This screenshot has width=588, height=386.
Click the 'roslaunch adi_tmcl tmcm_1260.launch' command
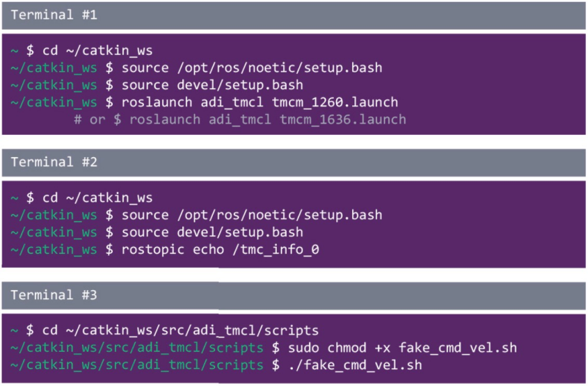260,102
